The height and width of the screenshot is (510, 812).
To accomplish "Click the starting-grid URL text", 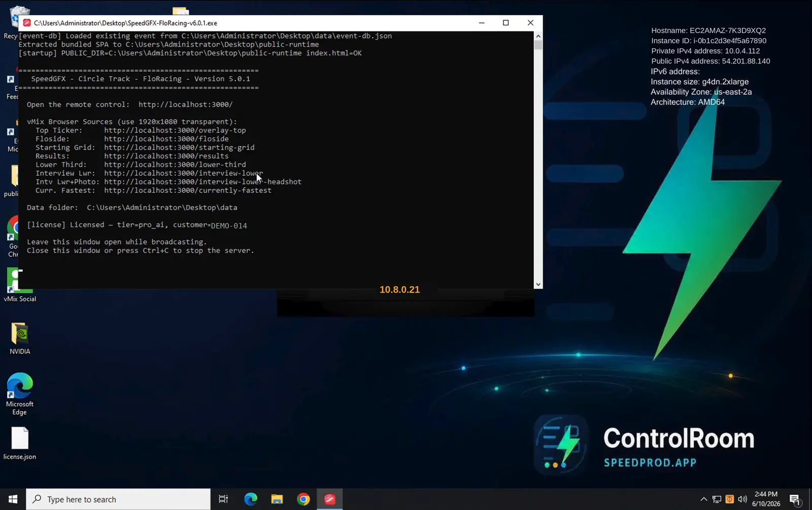I will (179, 148).
